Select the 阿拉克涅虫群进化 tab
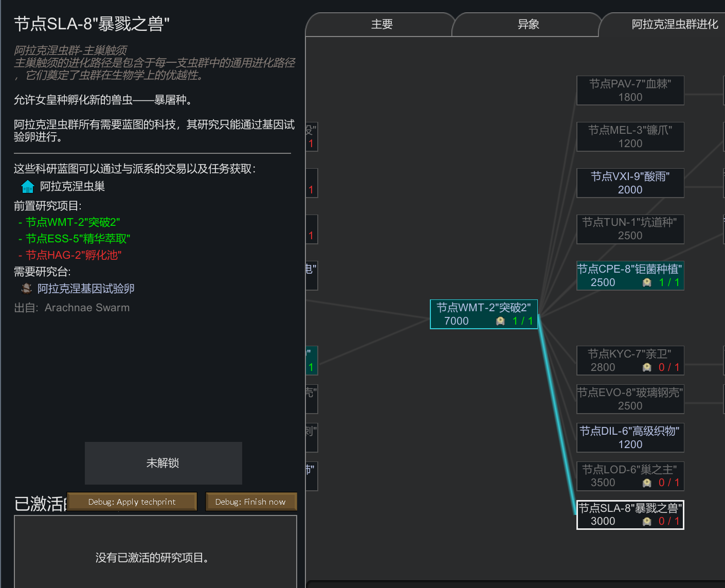Screen dimensions: 725x588 pyautogui.click(x=674, y=24)
